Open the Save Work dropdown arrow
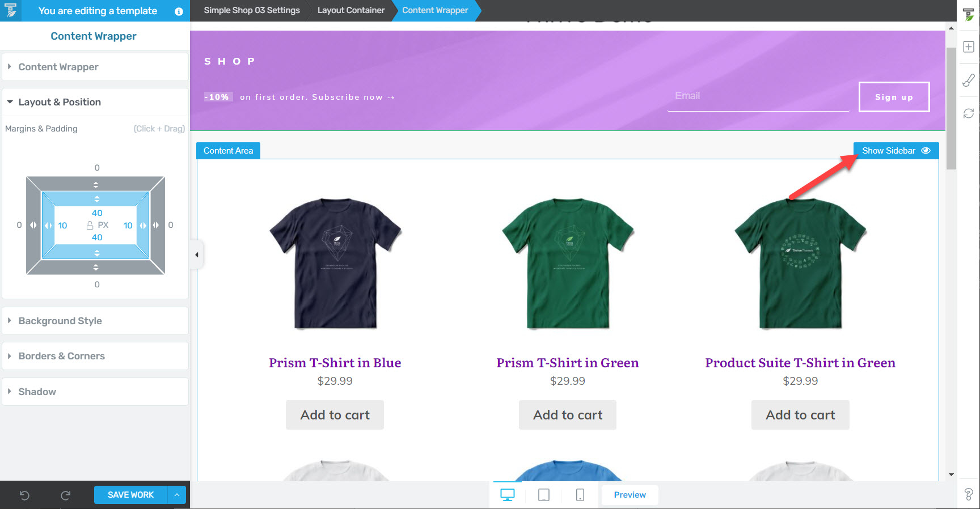Viewport: 980px width, 509px height. tap(177, 495)
